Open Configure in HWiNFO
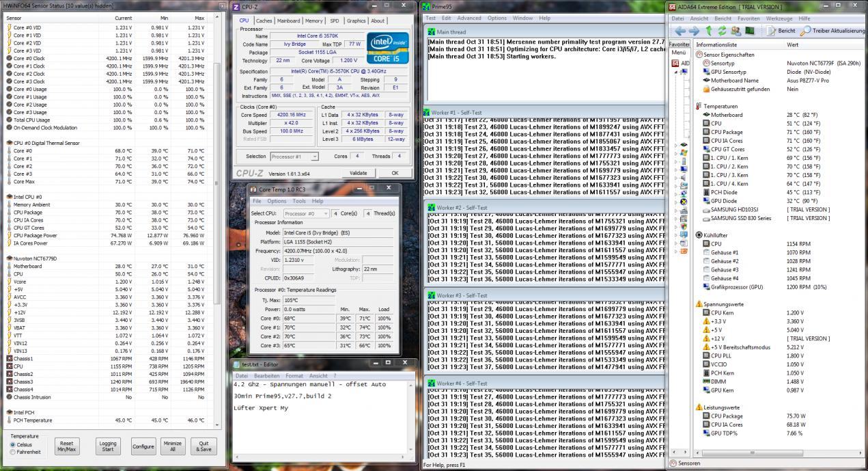This screenshot has width=868, height=471. pos(143,446)
